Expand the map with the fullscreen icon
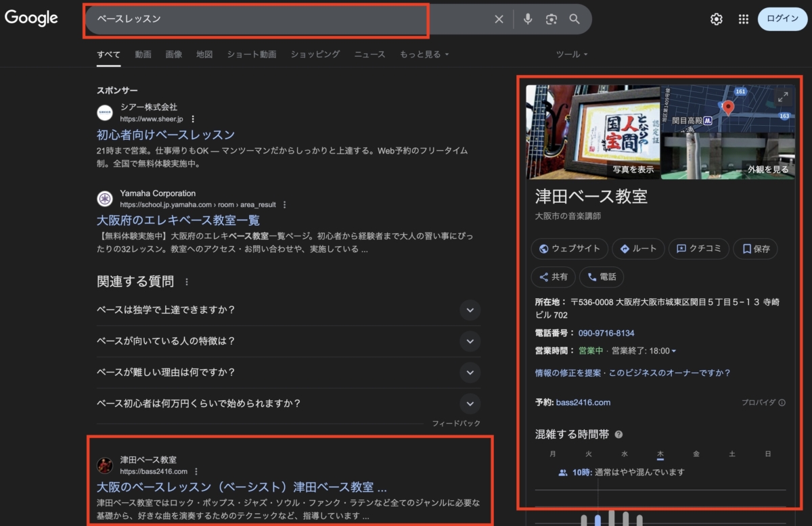The image size is (812, 526). 783,97
